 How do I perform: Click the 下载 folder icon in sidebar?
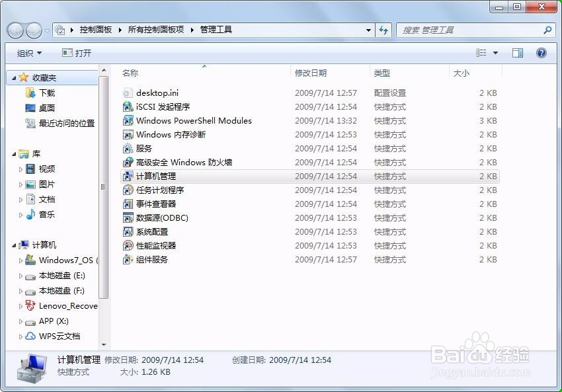click(x=30, y=93)
